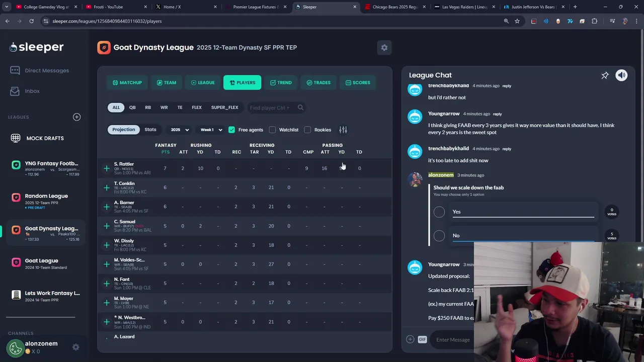The width and height of the screenshot is (644, 362).
Task: Open the TRADES tab
Action: point(318,82)
